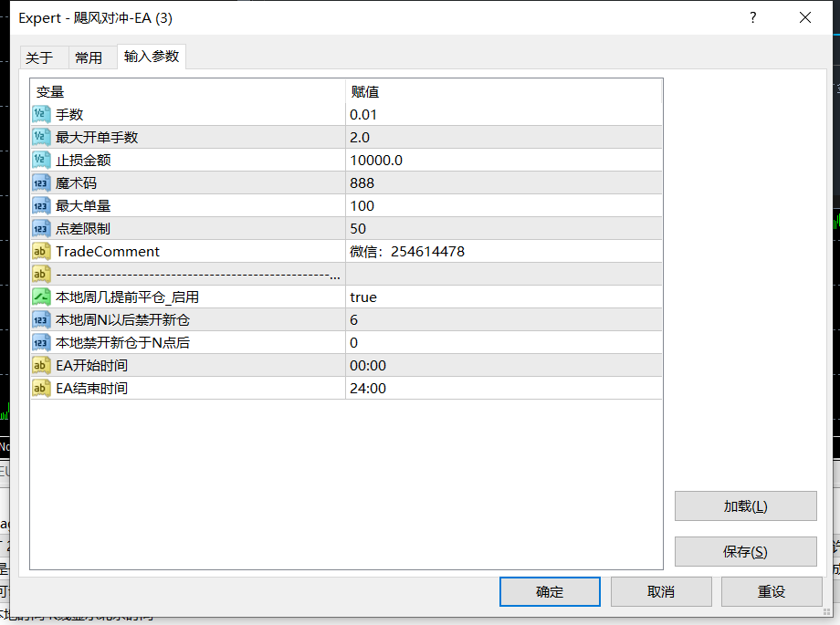Click the boolean icon beside 本地周几提前平仓_启用
840x625 pixels.
point(41,297)
